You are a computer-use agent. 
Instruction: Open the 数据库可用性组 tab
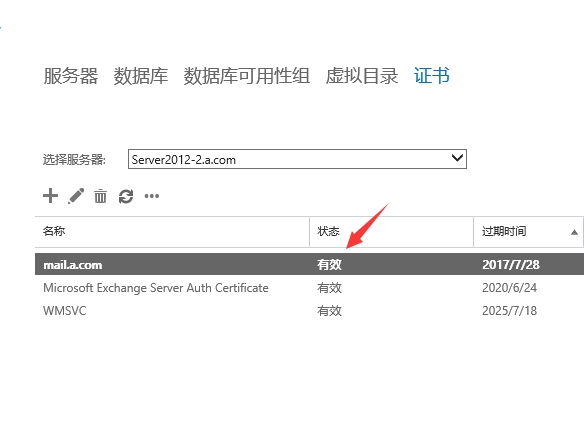[247, 76]
